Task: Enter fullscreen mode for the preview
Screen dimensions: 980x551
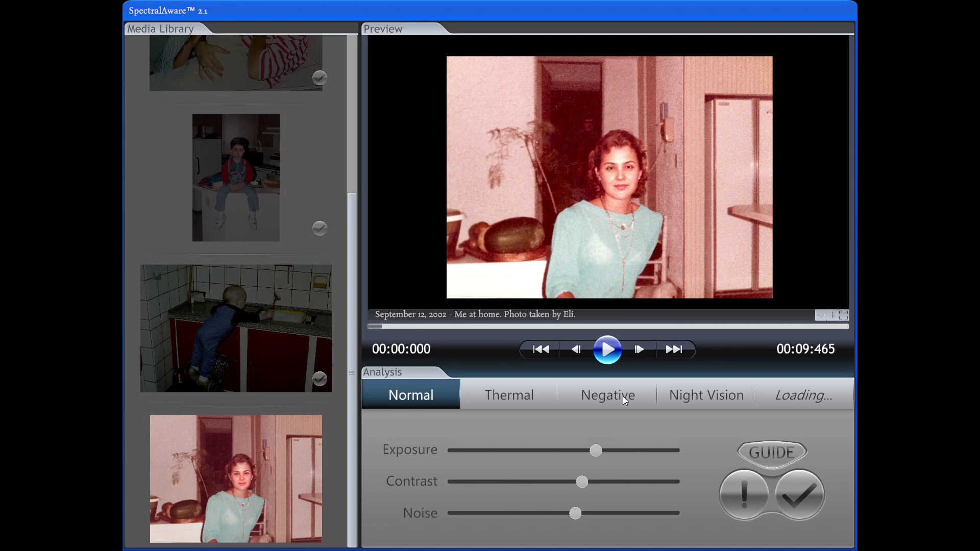Action: click(844, 315)
